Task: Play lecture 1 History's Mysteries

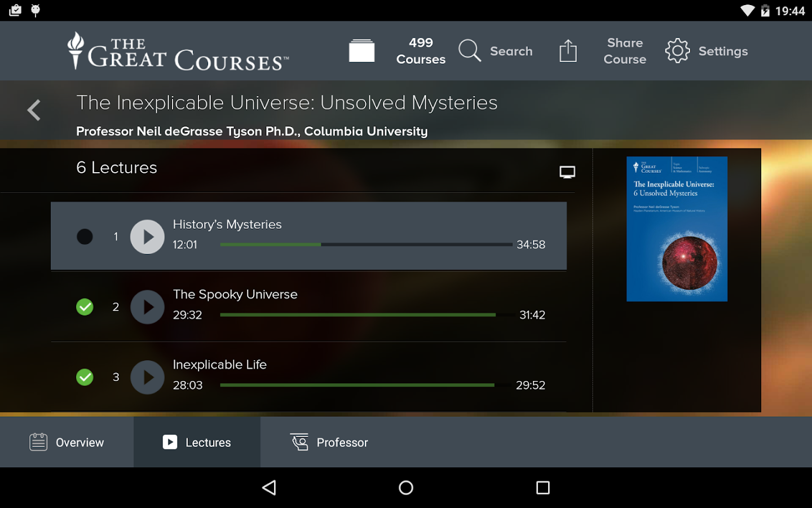Action: pyautogui.click(x=147, y=237)
